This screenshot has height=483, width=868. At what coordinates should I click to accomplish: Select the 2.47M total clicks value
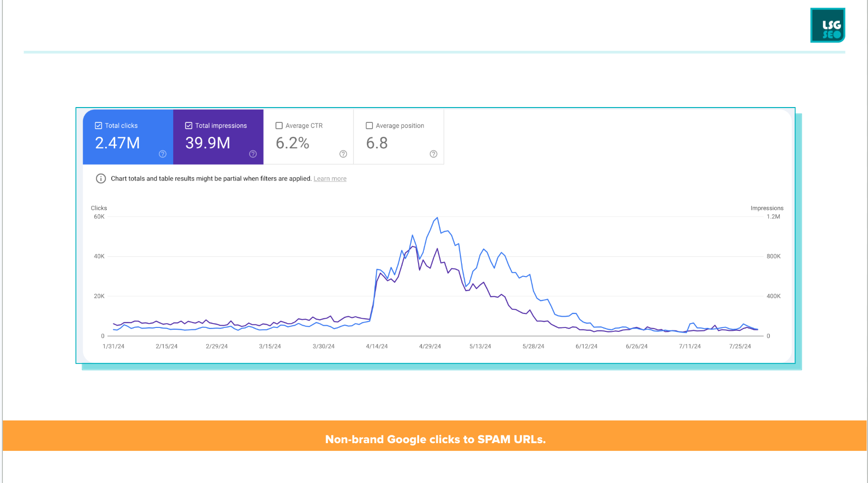(118, 143)
